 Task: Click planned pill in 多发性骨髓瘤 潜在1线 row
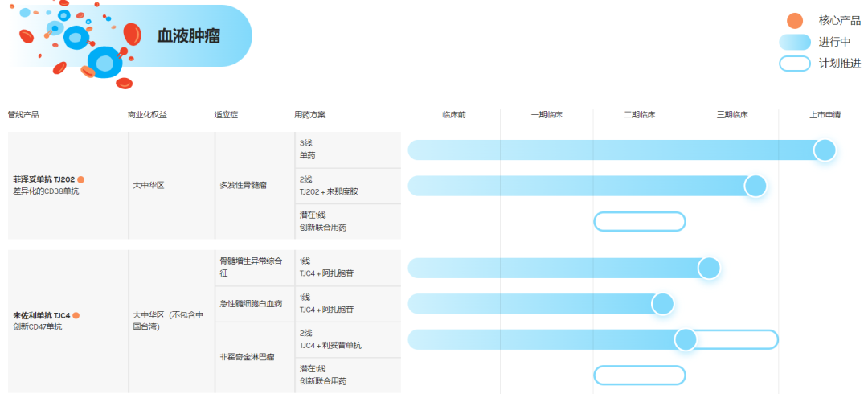640,222
